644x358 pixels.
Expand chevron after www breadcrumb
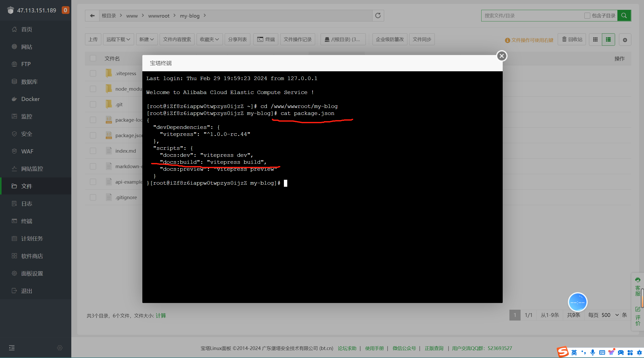(143, 15)
